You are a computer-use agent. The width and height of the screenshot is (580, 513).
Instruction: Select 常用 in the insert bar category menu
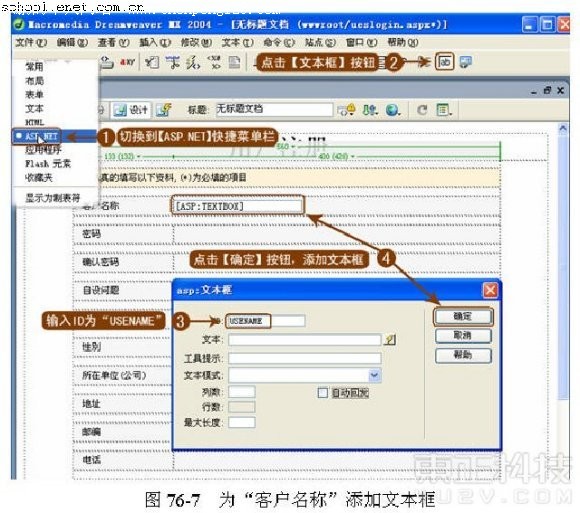[x=34, y=67]
